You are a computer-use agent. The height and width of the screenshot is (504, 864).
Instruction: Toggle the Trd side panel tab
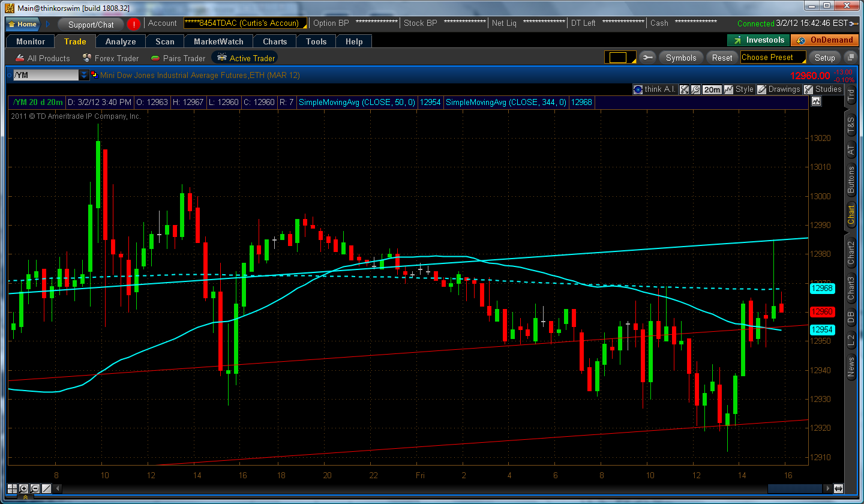[x=851, y=95]
